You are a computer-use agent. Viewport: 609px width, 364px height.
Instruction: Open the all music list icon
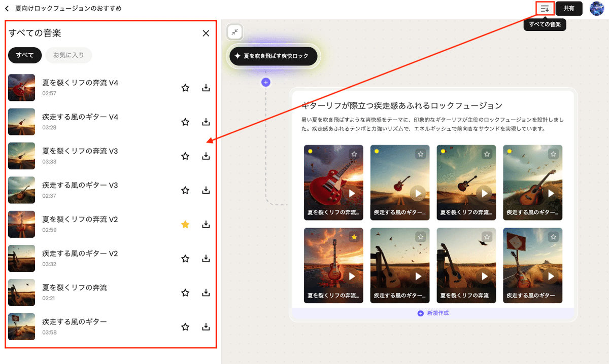[x=545, y=9]
